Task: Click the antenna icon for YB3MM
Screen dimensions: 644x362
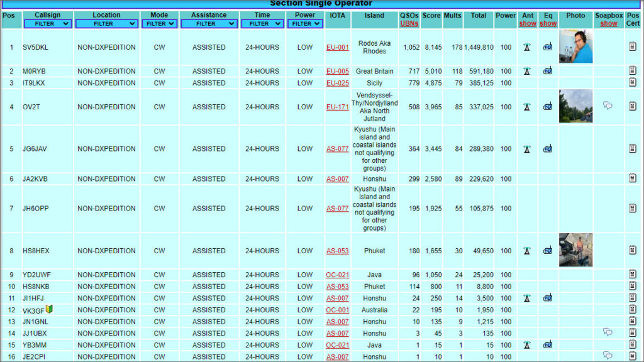Action: 527,345
